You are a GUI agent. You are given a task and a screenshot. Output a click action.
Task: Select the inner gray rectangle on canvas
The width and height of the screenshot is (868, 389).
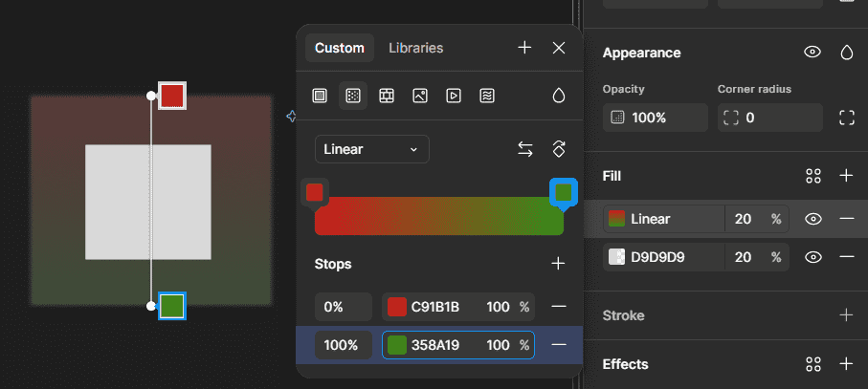tap(147, 203)
